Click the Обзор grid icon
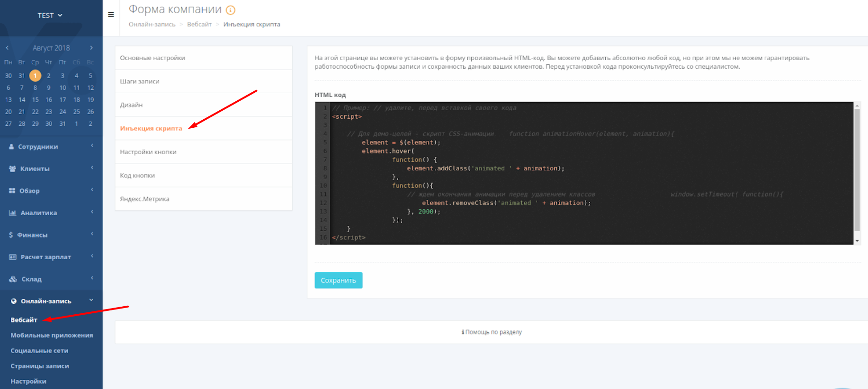Screen dimensions: 868x389 point(12,191)
